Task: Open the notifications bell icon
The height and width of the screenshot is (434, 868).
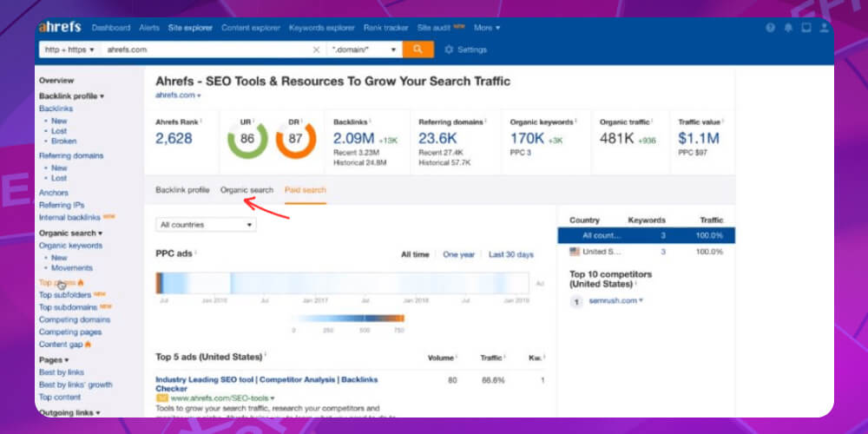Action: [x=788, y=28]
